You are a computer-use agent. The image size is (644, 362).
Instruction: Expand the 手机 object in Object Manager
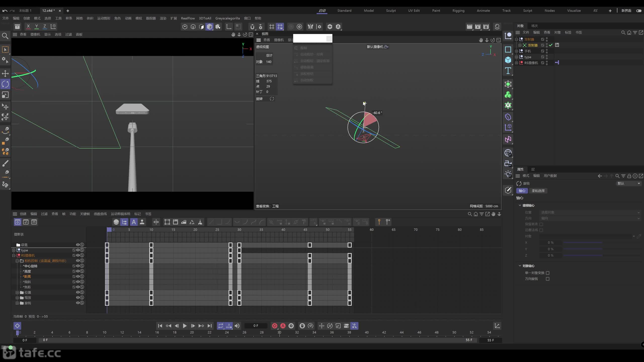pyautogui.click(x=516, y=51)
